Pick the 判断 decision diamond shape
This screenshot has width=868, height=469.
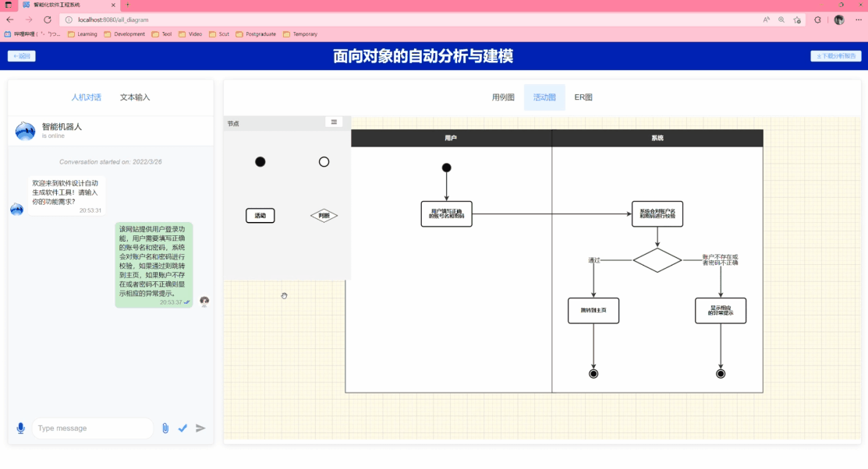(x=324, y=216)
